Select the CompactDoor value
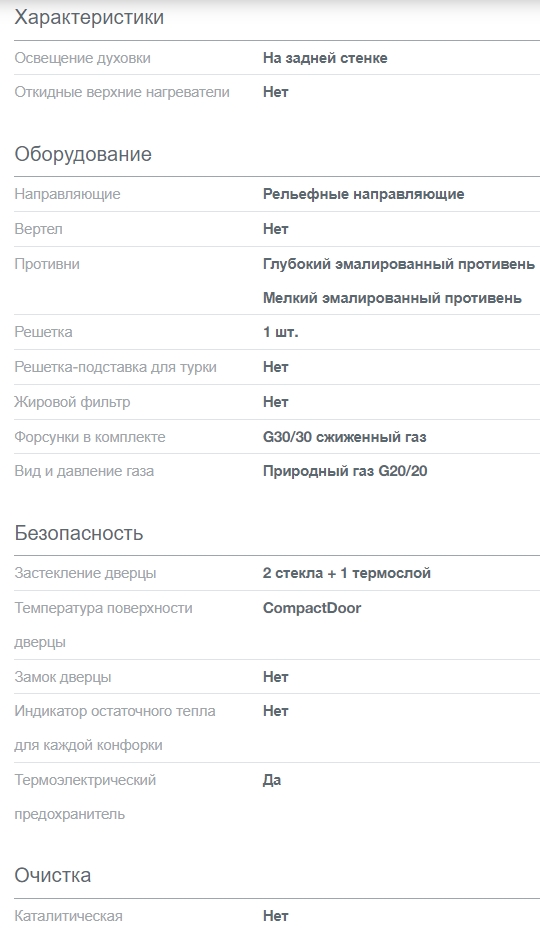Screen dimensions: 540x950 click(x=312, y=608)
